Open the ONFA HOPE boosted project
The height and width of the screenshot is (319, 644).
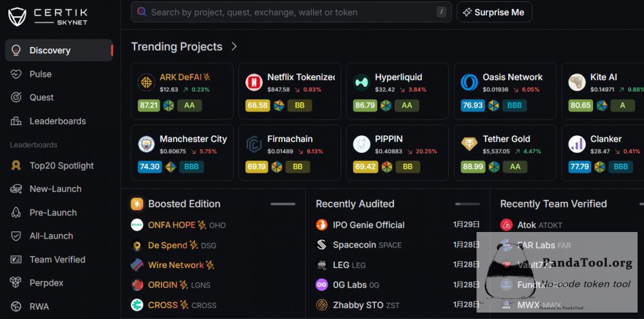[171, 225]
